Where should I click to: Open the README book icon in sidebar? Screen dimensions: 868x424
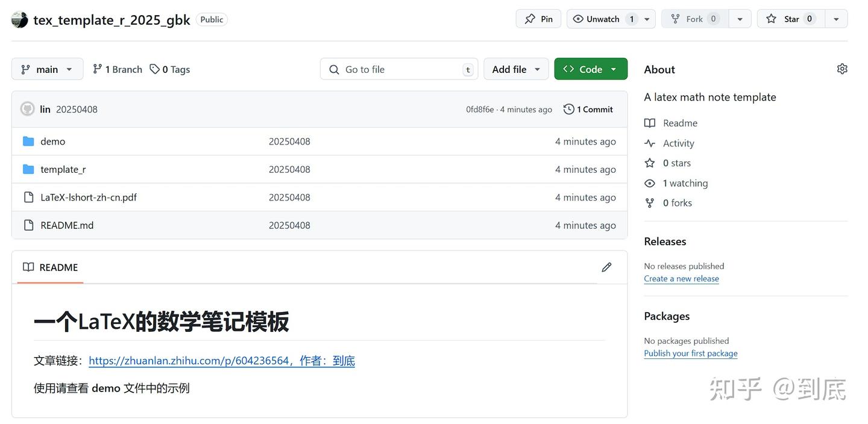[x=649, y=122]
